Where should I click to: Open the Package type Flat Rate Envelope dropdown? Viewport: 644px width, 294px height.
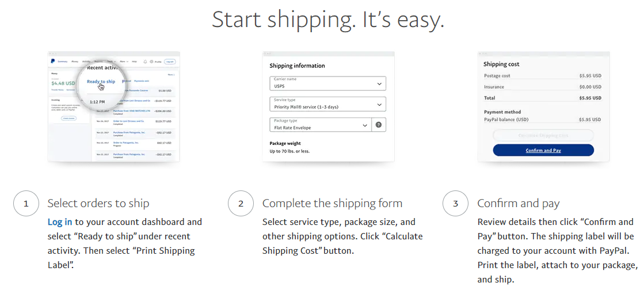[321, 125]
